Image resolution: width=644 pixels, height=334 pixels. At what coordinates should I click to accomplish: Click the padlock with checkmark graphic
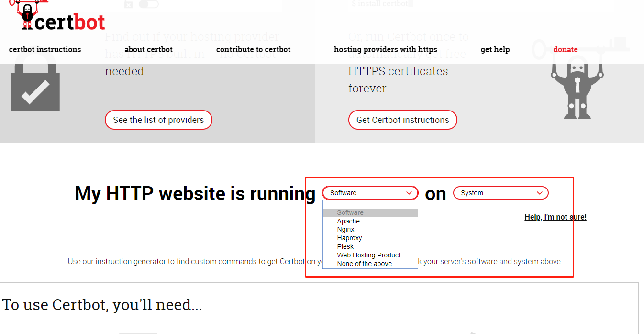click(x=35, y=85)
